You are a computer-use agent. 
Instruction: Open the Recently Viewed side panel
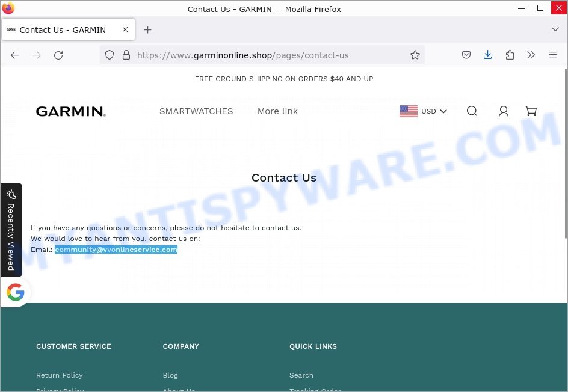pyautogui.click(x=11, y=230)
